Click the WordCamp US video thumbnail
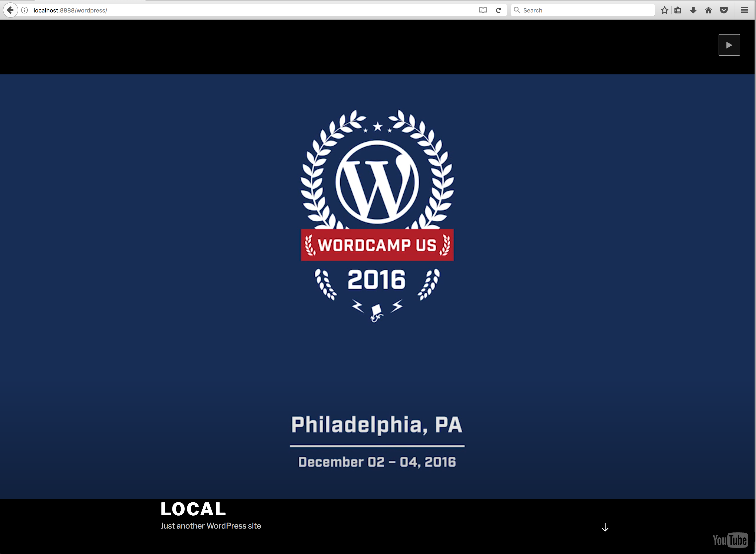Image resolution: width=756 pixels, height=554 pixels. 377,287
